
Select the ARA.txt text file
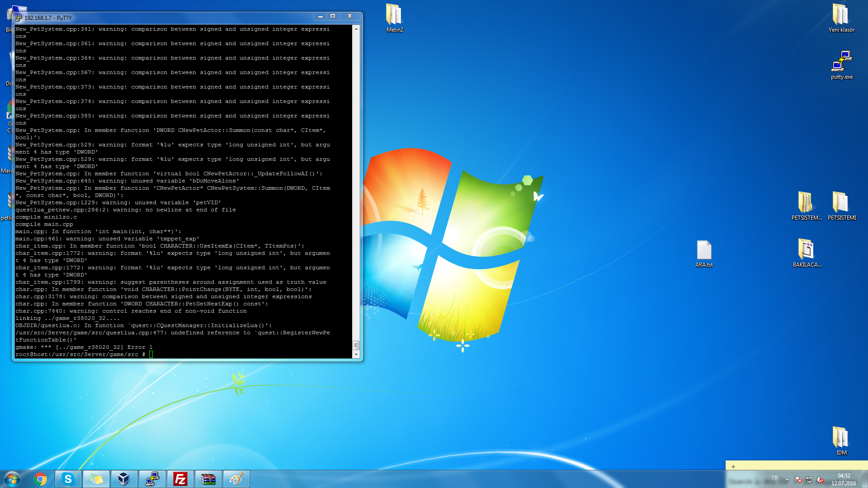pos(704,253)
